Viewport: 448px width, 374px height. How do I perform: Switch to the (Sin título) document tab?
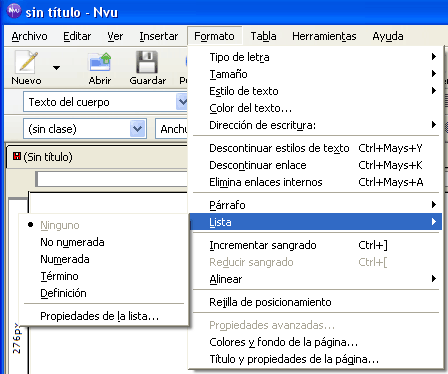97,156
